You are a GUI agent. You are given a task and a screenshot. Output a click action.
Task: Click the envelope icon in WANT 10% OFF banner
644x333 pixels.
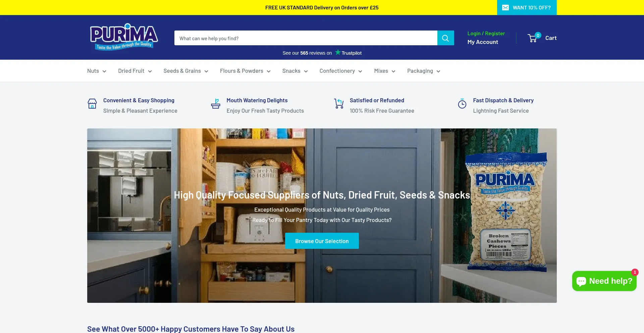coord(505,7)
